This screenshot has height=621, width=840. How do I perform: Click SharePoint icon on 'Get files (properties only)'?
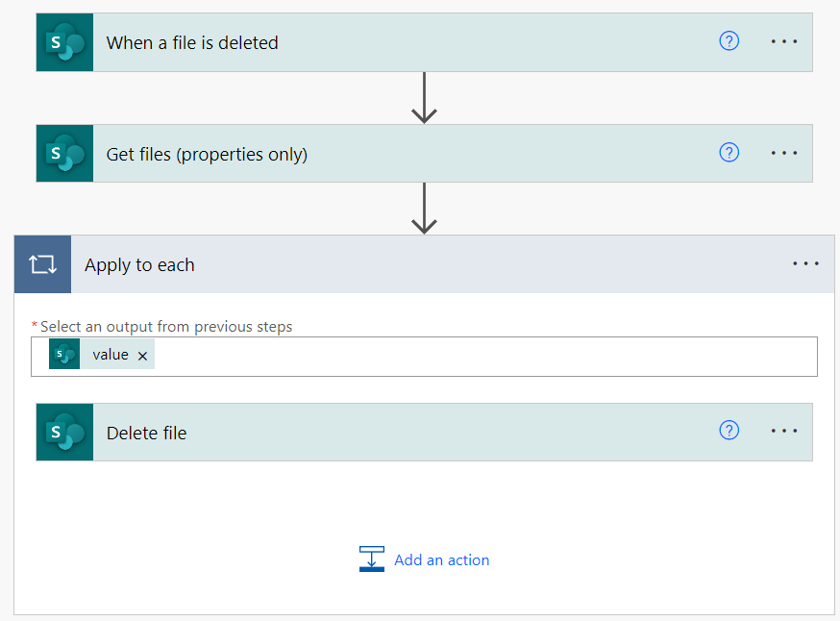click(x=64, y=154)
